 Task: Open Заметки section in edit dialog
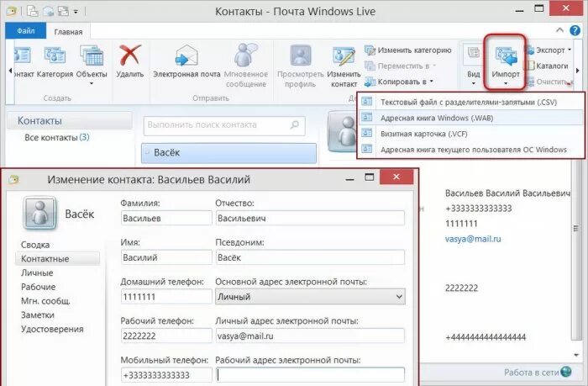pos(38,315)
